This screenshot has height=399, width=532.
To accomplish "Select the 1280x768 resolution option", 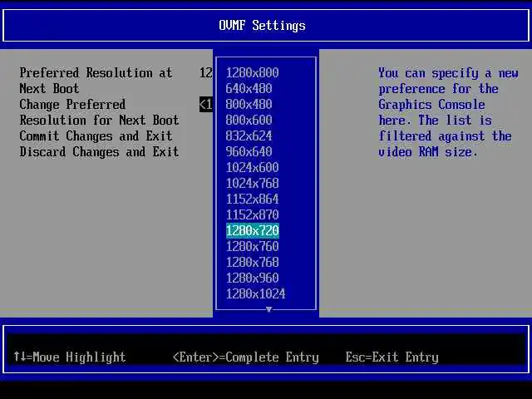I will (x=252, y=263).
